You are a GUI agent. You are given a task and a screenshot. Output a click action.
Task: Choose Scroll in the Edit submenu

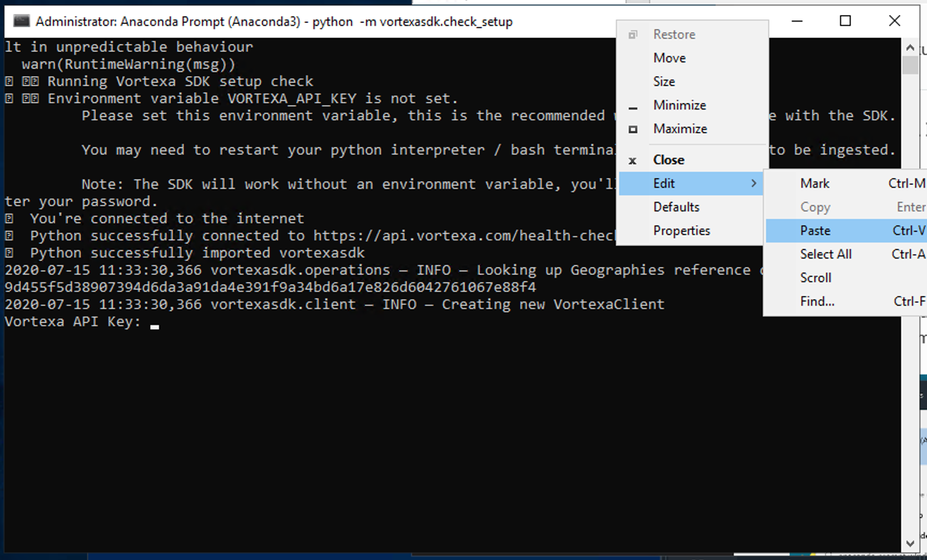tap(847, 278)
